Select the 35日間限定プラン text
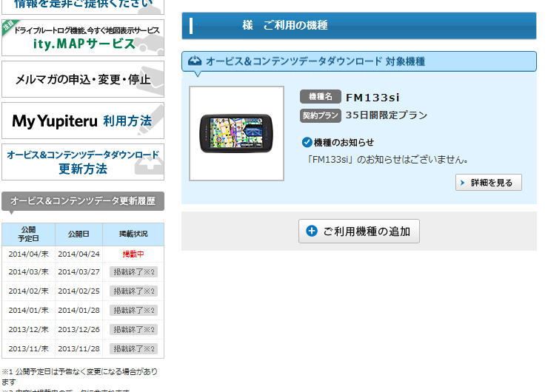This screenshot has width=548, height=392. (386, 115)
